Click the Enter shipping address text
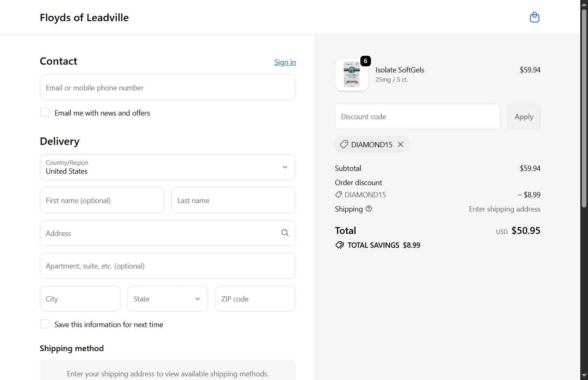This screenshot has height=380, width=588. [x=505, y=209]
